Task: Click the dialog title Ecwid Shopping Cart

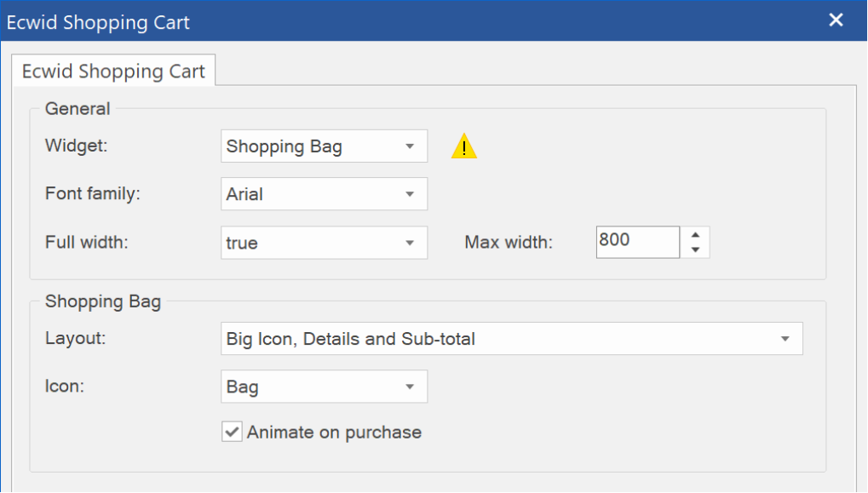Action: (98, 22)
